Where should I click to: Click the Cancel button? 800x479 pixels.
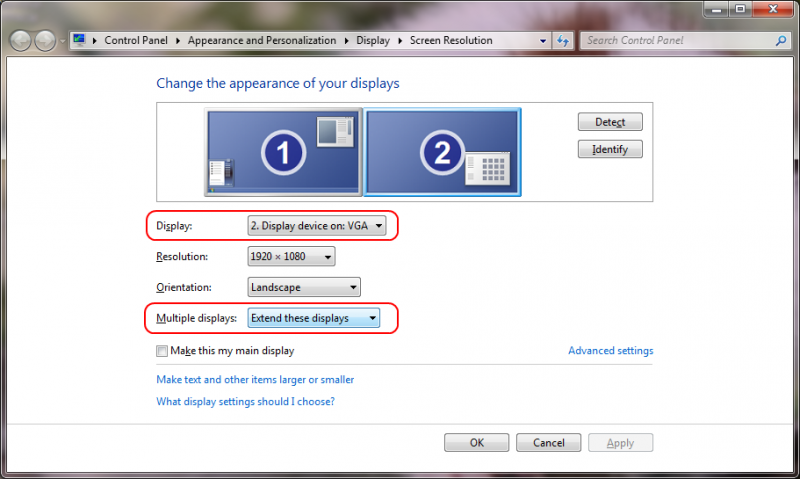pyautogui.click(x=548, y=443)
